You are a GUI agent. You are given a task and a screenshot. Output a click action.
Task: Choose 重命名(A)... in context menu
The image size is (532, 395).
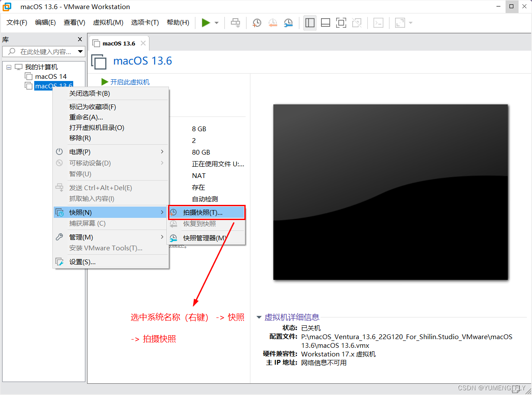110,117
